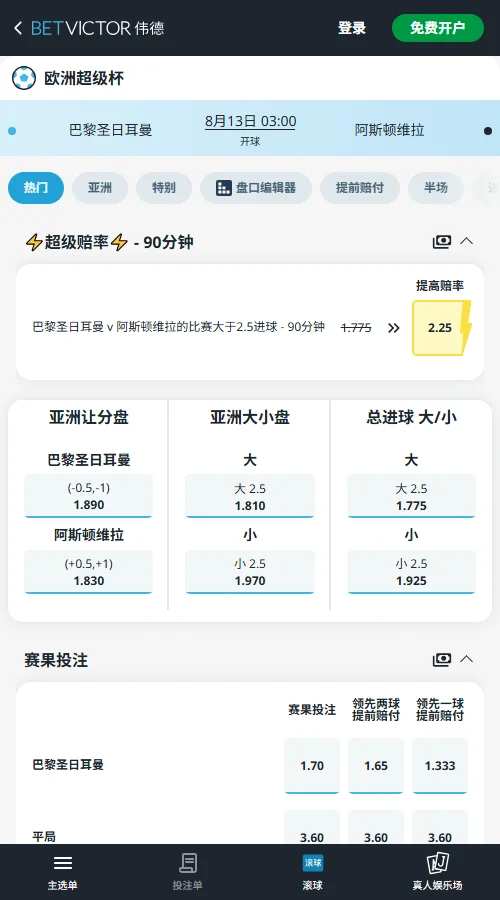Click the 平局 row label
The width and height of the screenshot is (500, 900).
pos(44,837)
